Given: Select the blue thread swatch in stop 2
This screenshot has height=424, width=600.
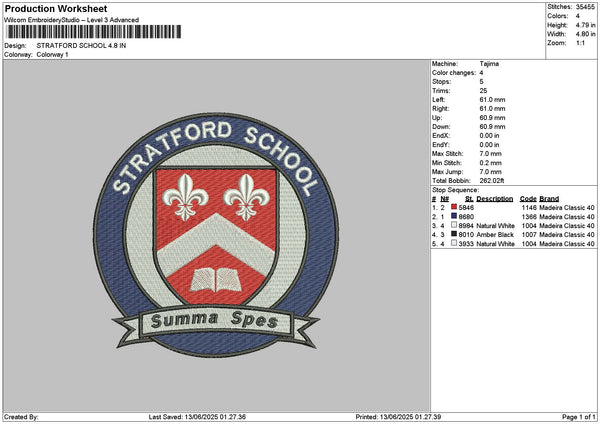Looking at the screenshot, I should (x=453, y=216).
